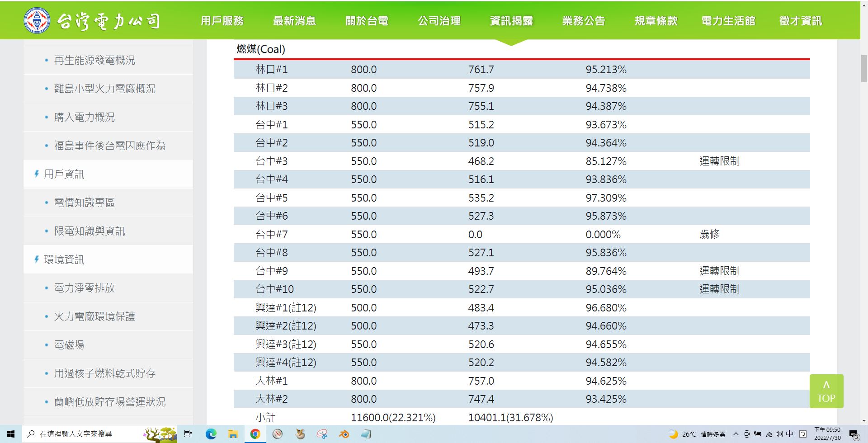This screenshot has width=868, height=443.
Task: Click the lightning icon beside 用戶資訊
Action: point(37,174)
